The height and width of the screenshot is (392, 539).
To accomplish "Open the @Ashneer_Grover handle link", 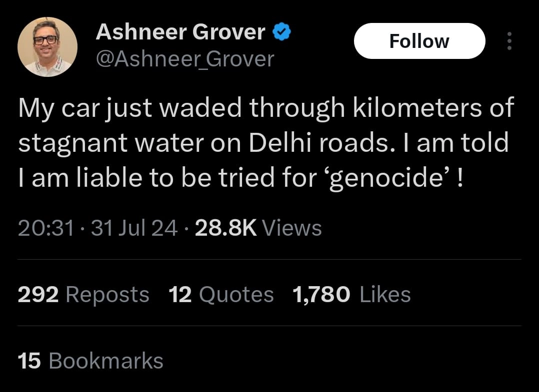I will pyautogui.click(x=185, y=59).
